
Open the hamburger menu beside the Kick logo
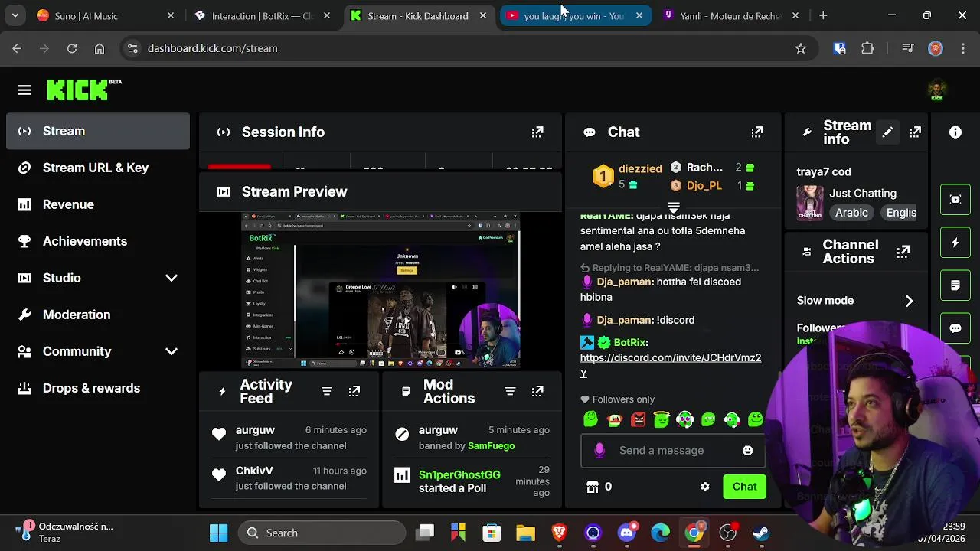click(x=24, y=90)
